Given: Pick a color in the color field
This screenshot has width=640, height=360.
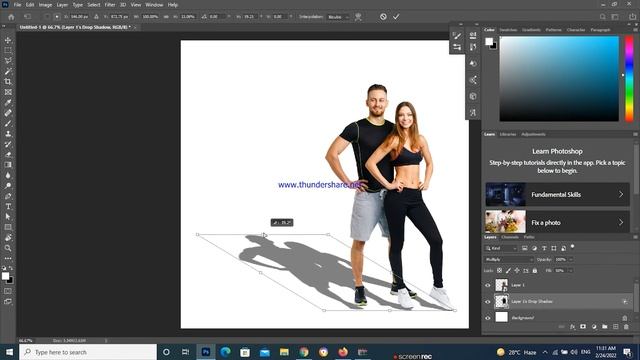Looking at the screenshot, I should [x=559, y=78].
